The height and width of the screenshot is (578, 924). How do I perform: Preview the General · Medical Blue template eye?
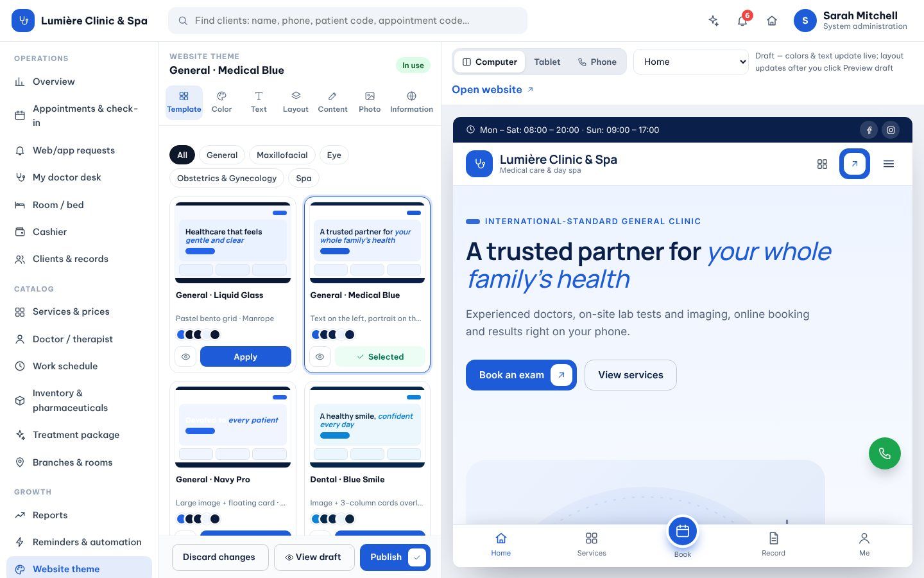(320, 356)
